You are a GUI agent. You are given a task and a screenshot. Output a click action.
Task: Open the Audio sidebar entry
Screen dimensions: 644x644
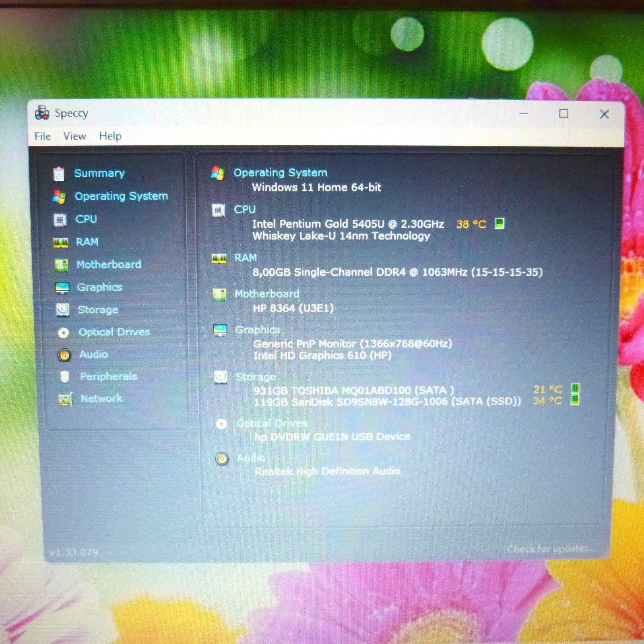[94, 354]
